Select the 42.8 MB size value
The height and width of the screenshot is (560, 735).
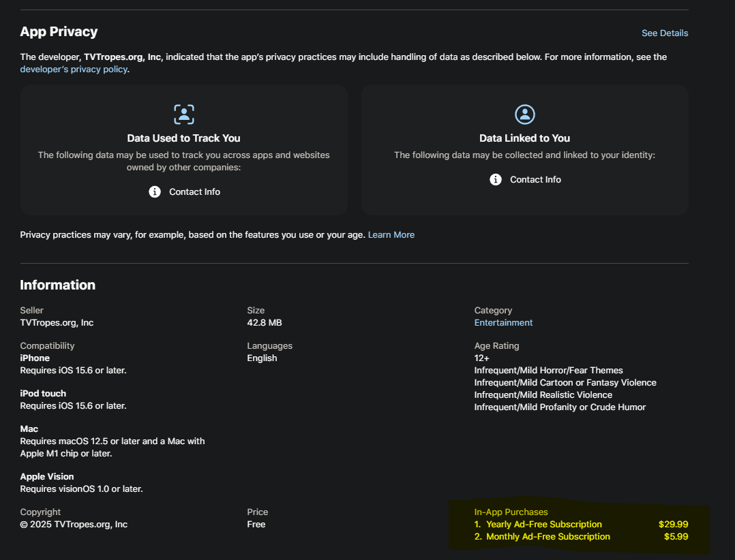265,323
